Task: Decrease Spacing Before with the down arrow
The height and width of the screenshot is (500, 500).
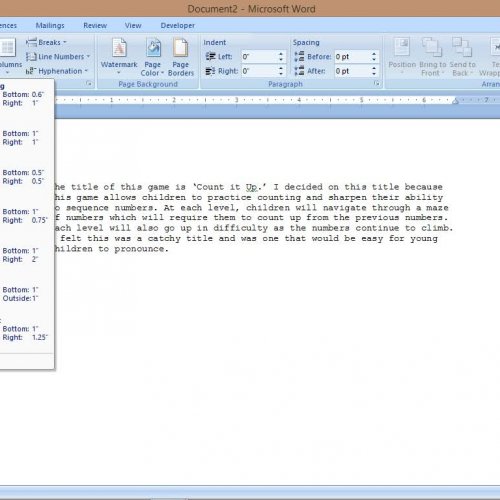Action: (x=374, y=60)
